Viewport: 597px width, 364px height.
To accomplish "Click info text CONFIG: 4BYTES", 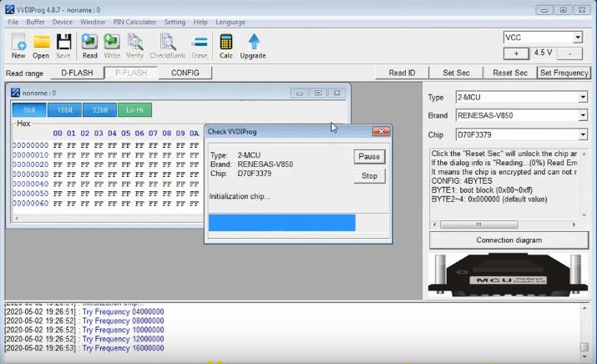I will [x=462, y=181].
